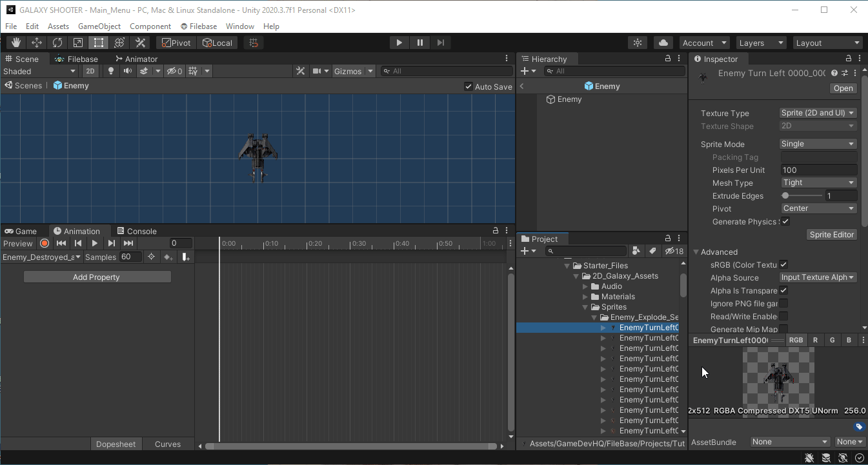
Task: Select the Hand tool in the toolbar
Action: [16, 43]
